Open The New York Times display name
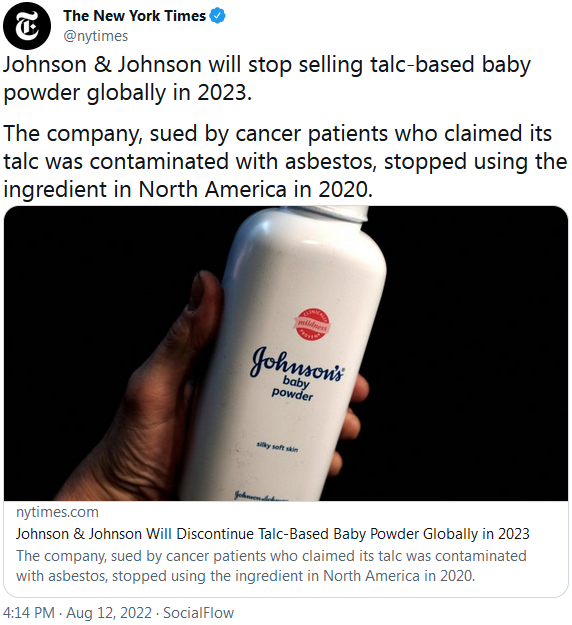This screenshot has width=572, height=625. [x=134, y=16]
